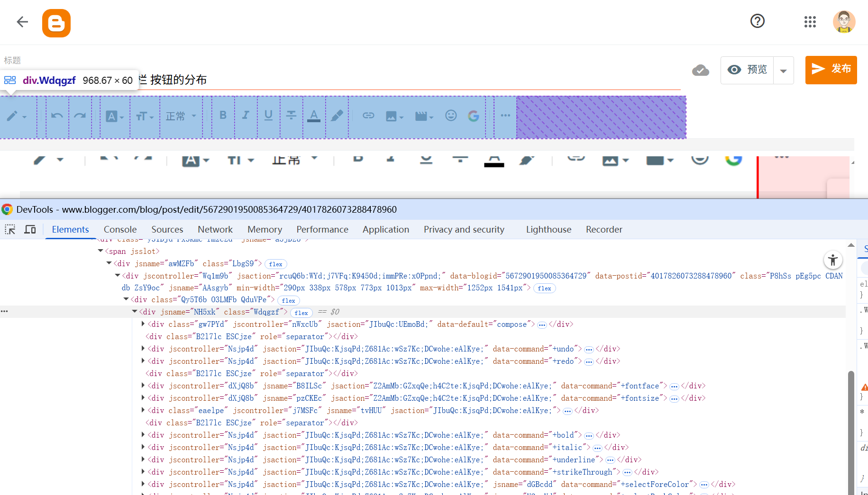
Task: Toggle bold formatting in editor toolbar
Action: pos(223,116)
